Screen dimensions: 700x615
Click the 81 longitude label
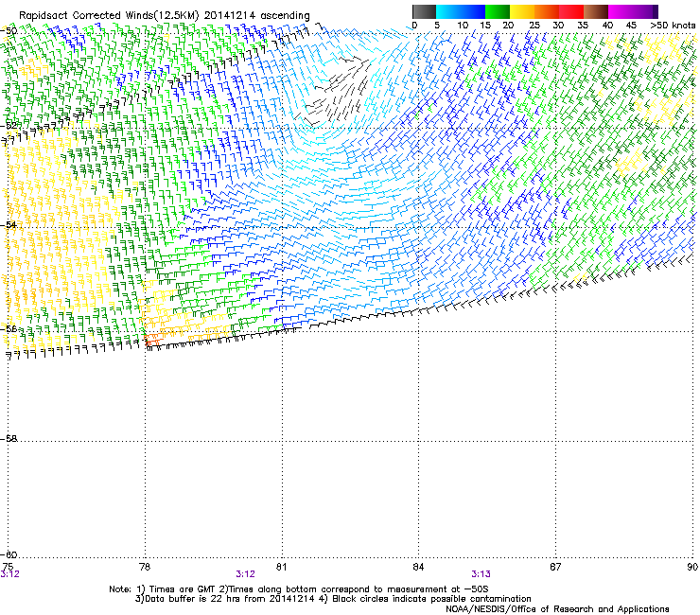(281, 567)
